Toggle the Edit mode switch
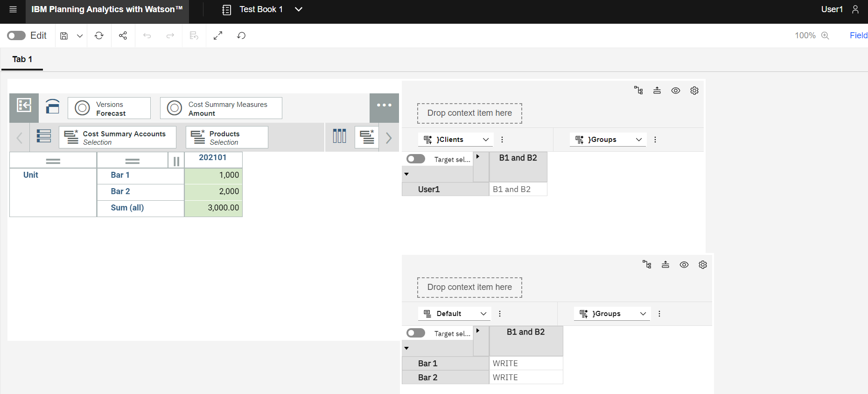The image size is (868, 394). pos(16,35)
